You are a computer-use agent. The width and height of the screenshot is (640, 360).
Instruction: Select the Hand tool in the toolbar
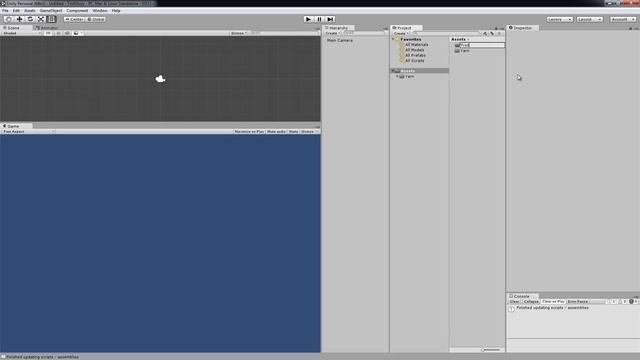point(9,19)
